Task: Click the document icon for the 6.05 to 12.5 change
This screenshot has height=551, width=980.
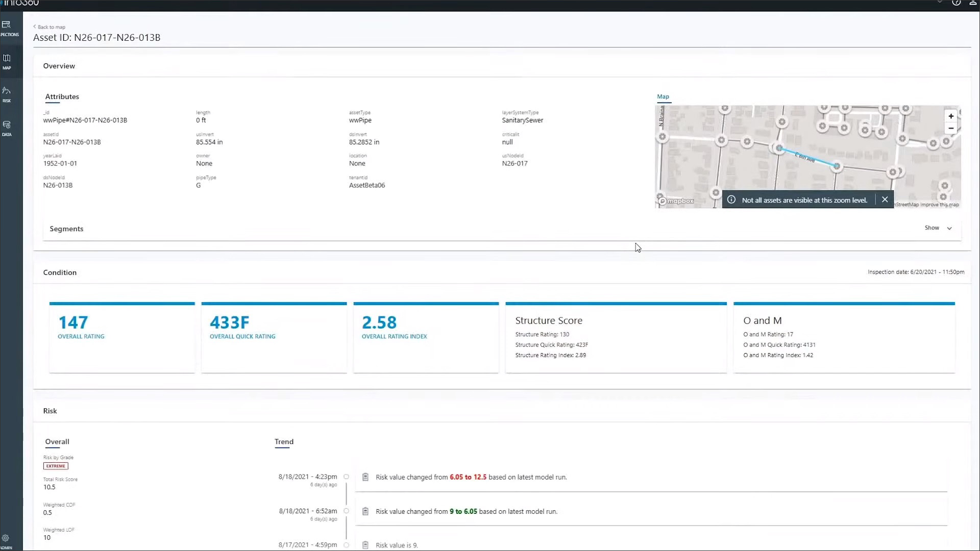Action: (x=365, y=477)
